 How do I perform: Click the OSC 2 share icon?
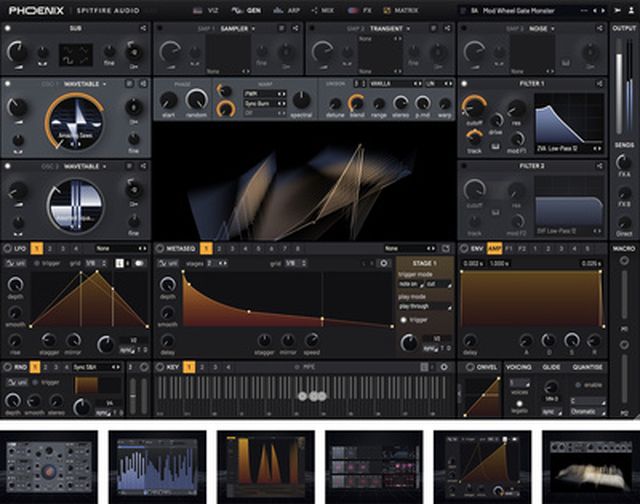pyautogui.click(x=143, y=166)
